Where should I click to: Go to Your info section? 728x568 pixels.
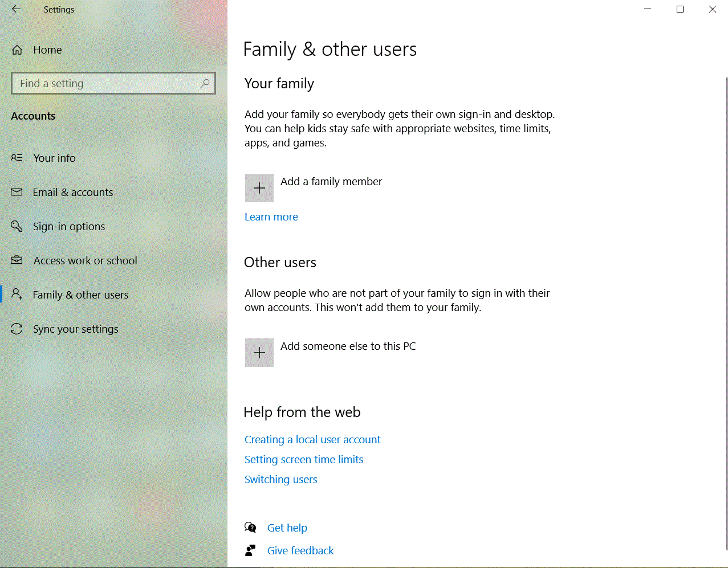(x=114, y=158)
